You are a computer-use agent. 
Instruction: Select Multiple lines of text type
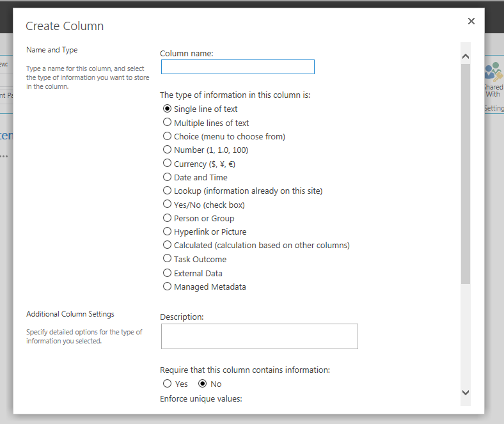click(168, 122)
